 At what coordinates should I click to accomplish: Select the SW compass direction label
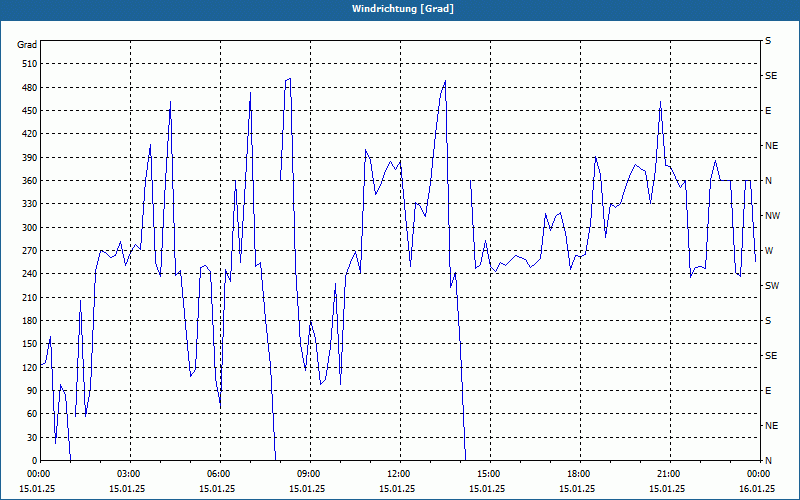coord(772,286)
